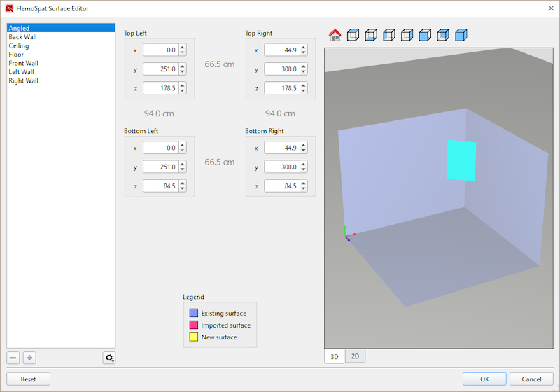Increase Bottom Right z value
This screenshot has height=392, width=560.
tap(304, 183)
